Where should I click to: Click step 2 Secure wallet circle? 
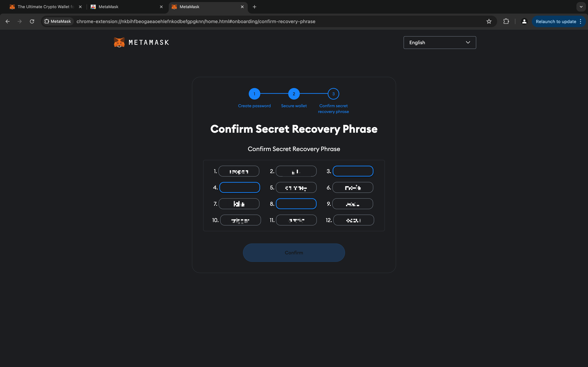294,94
